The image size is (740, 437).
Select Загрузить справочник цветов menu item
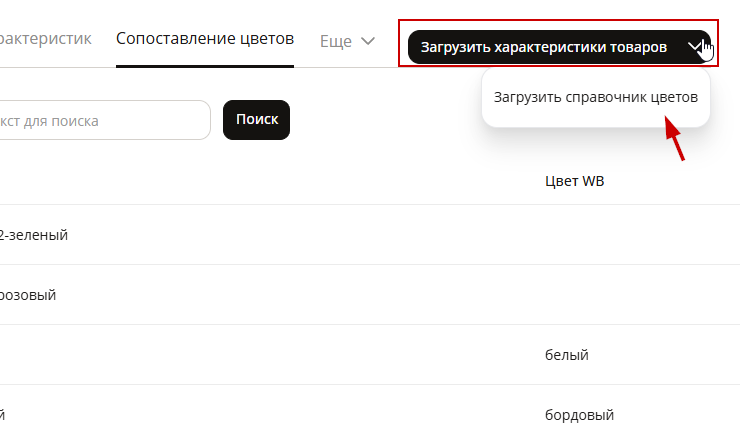coord(596,97)
